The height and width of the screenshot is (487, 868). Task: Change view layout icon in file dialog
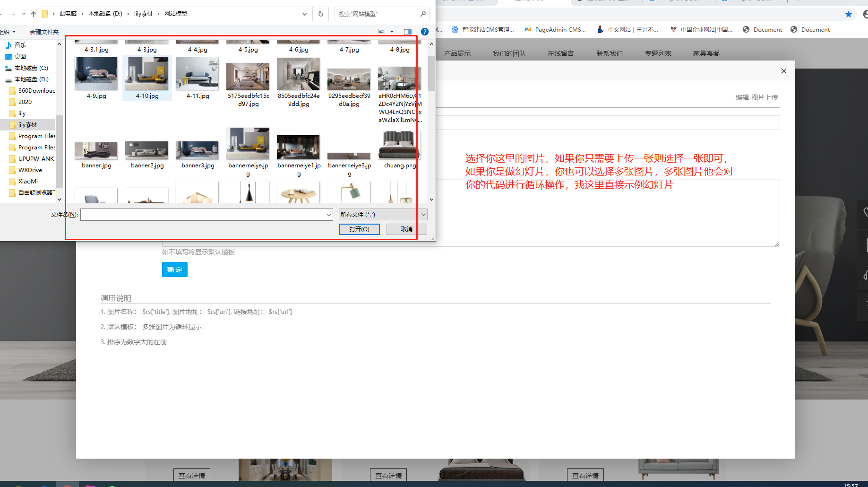(382, 32)
